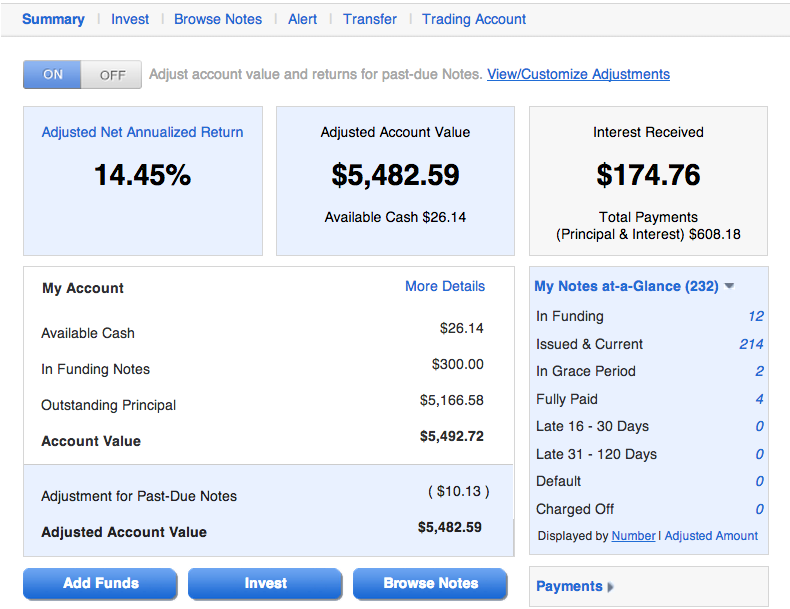
Task: Open the Alert tab
Action: [x=302, y=19]
